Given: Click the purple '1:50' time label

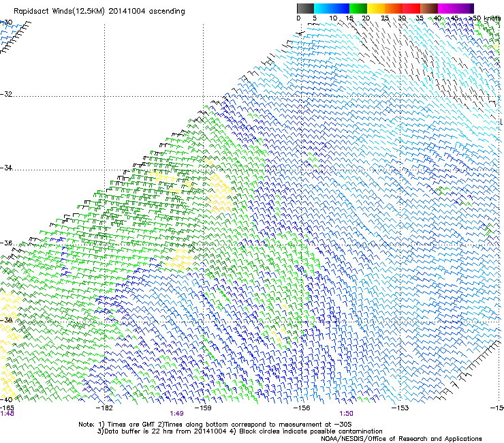Looking at the screenshot, I should pyautogui.click(x=346, y=414).
